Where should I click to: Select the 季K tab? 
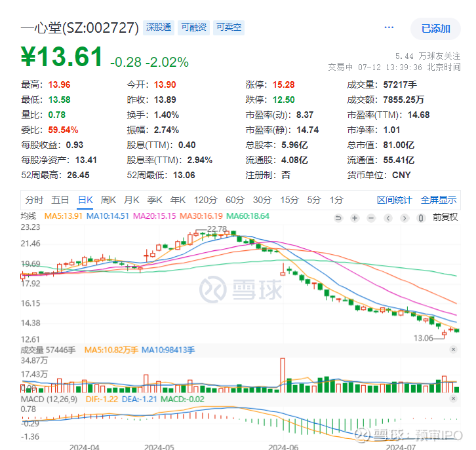point(155,200)
